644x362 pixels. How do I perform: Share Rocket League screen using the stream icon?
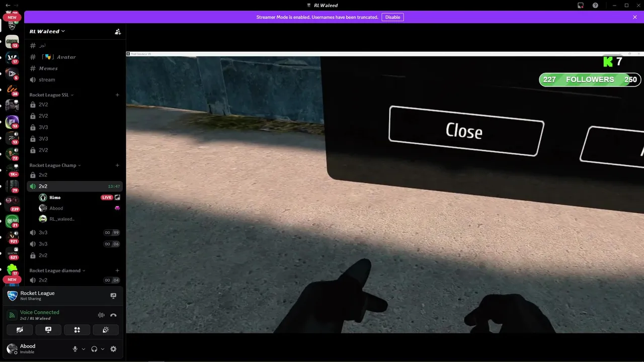(x=113, y=296)
